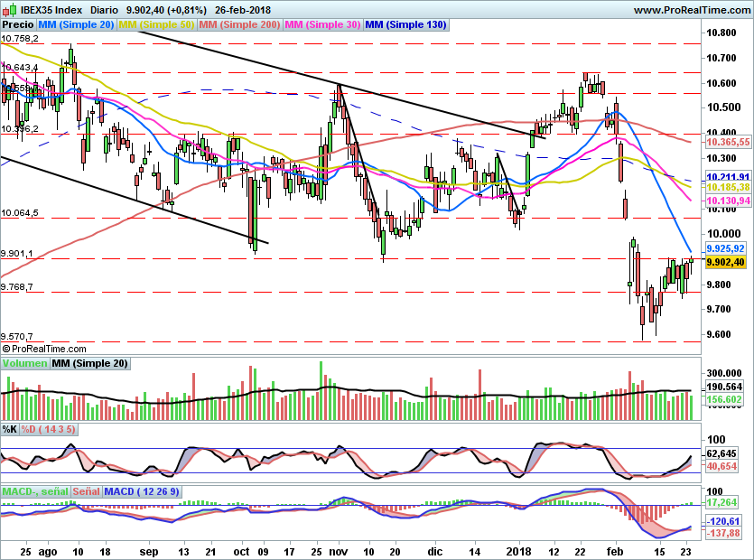This screenshot has width=754, height=560.
Task: Open MACD (12 26 9) indicator label
Action: point(143,491)
